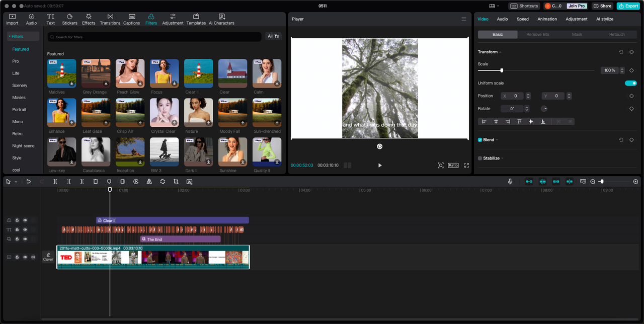Click the Undo arrow in timeline toolbar
Viewport: 644px width, 324px height.
[x=29, y=182]
